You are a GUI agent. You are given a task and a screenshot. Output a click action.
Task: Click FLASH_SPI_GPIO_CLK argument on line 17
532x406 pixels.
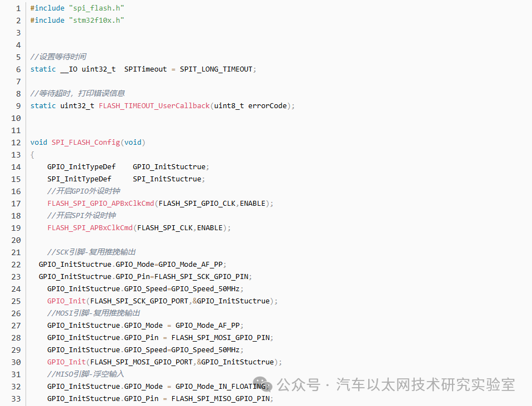[197, 204]
